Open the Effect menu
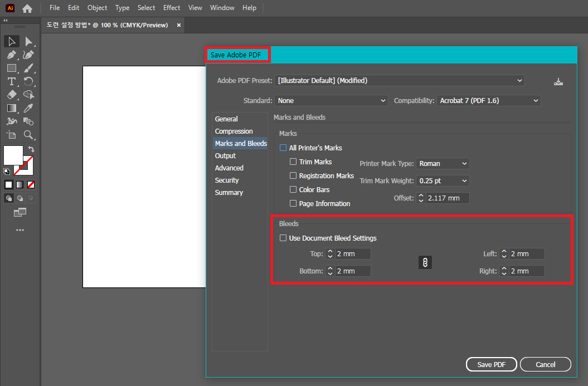The height and width of the screenshot is (386, 588). [x=171, y=8]
